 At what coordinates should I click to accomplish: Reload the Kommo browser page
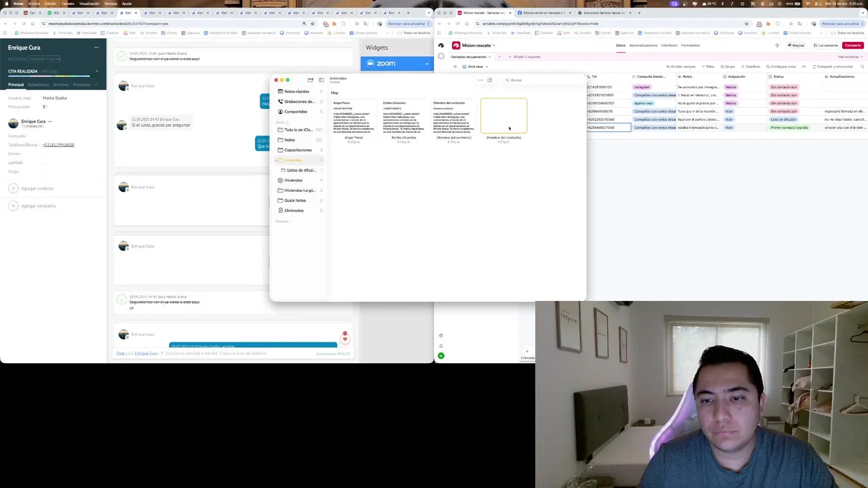(x=24, y=24)
